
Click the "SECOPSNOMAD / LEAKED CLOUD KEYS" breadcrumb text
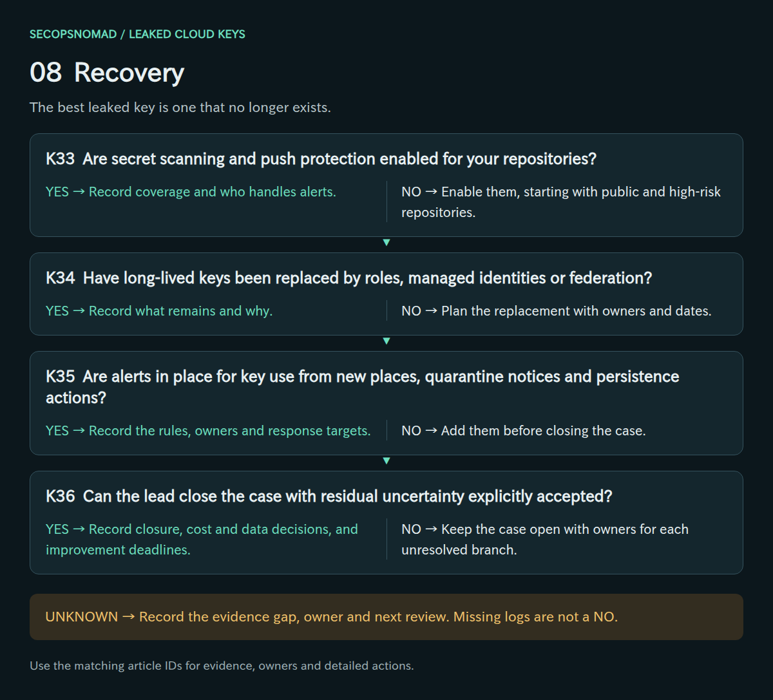[137, 34]
